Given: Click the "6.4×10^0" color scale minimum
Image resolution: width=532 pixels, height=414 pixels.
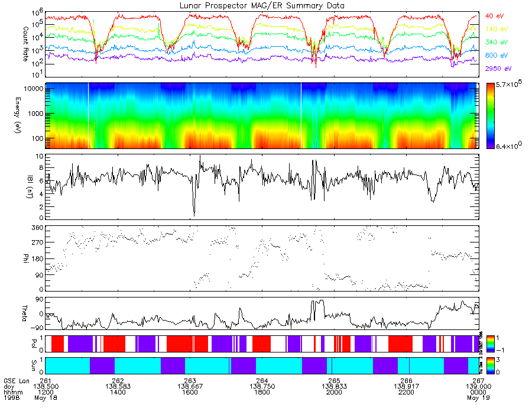Looking at the screenshot, I should 509,145.
